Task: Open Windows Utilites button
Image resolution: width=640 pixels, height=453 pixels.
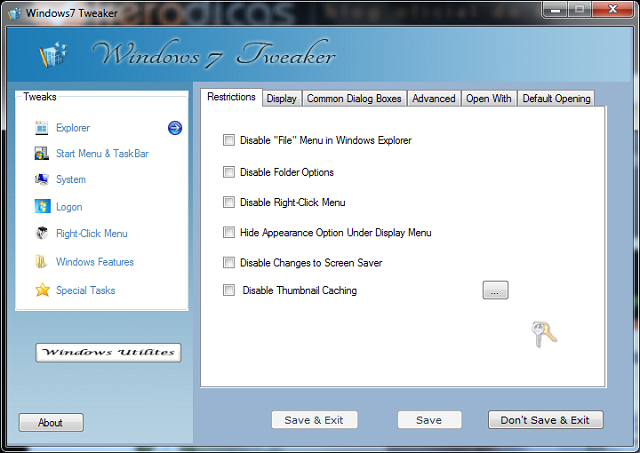Action: [108, 353]
